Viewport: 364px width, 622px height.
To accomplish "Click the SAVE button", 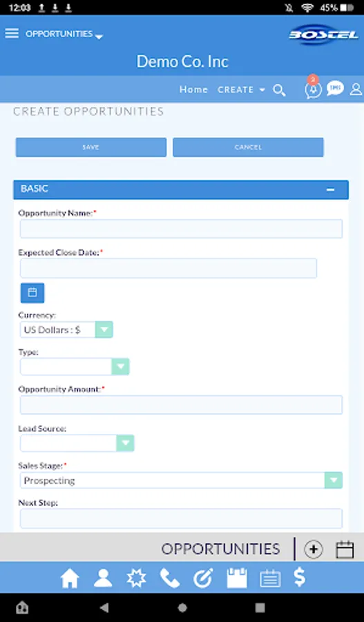I will click(x=90, y=147).
